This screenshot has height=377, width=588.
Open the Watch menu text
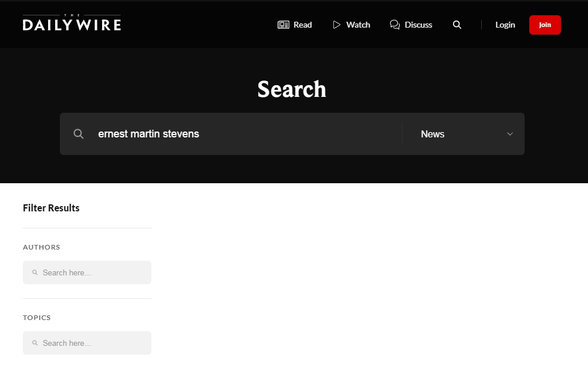click(x=358, y=25)
